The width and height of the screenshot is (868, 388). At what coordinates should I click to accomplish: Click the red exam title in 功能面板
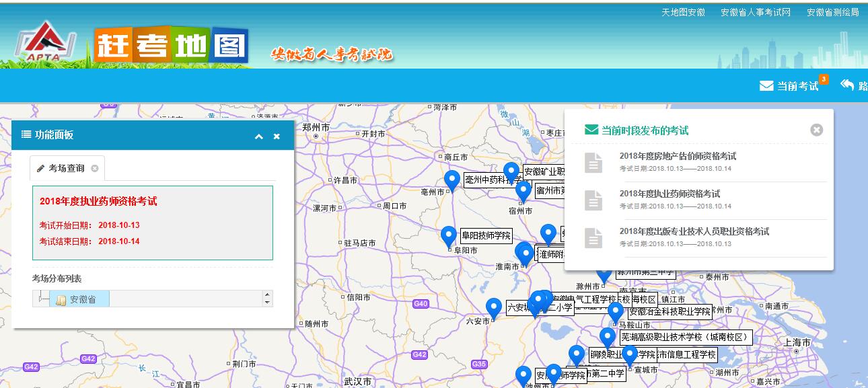98,201
